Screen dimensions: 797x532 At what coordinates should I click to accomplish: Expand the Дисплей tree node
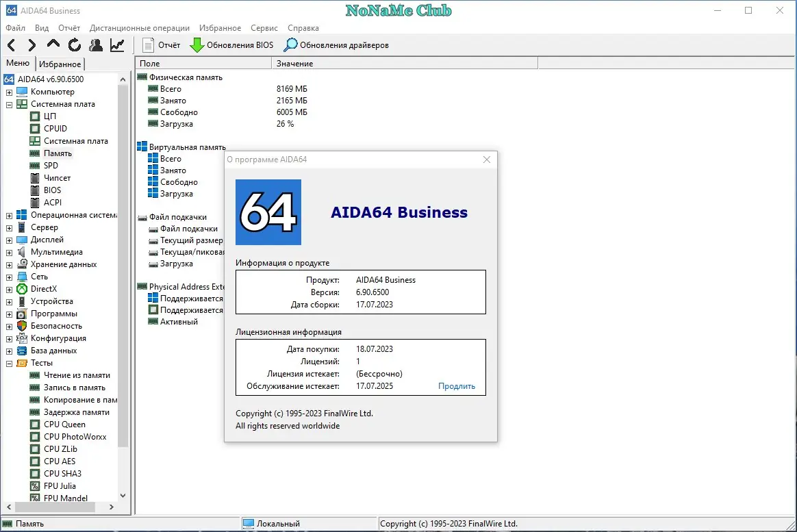point(9,240)
